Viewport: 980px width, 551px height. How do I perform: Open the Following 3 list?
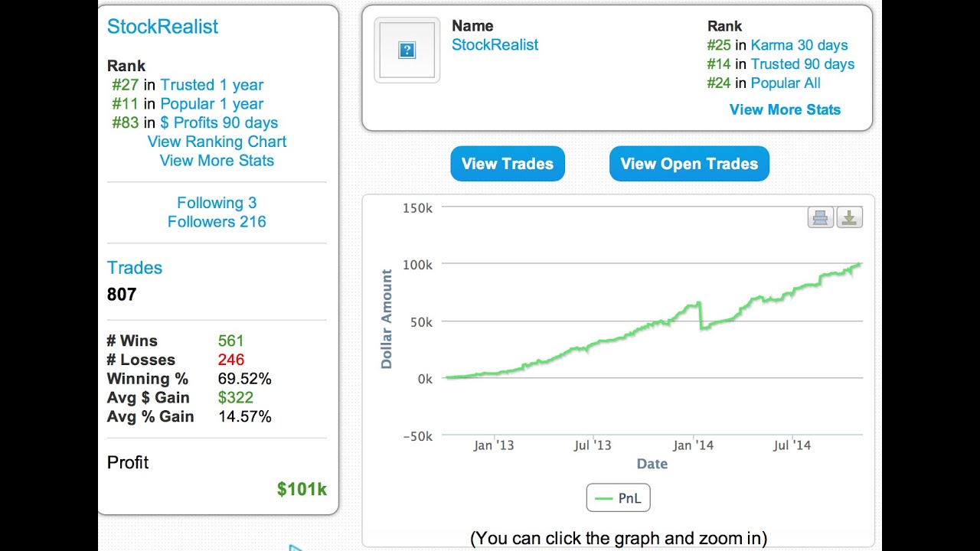click(217, 203)
